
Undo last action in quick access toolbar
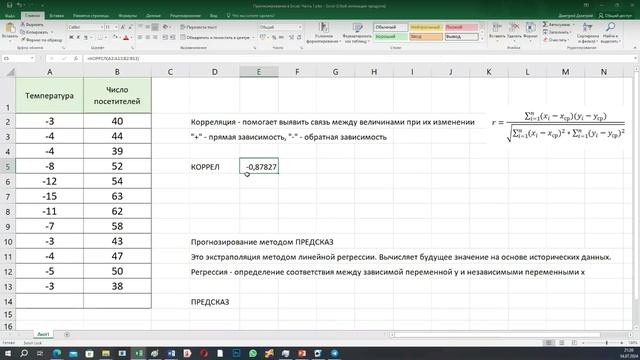(x=19, y=5)
